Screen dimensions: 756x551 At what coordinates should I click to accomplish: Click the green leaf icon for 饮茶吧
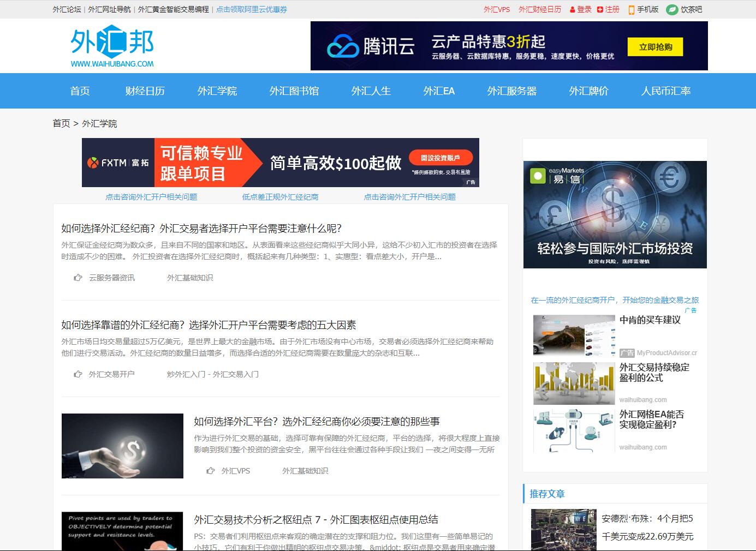[672, 10]
